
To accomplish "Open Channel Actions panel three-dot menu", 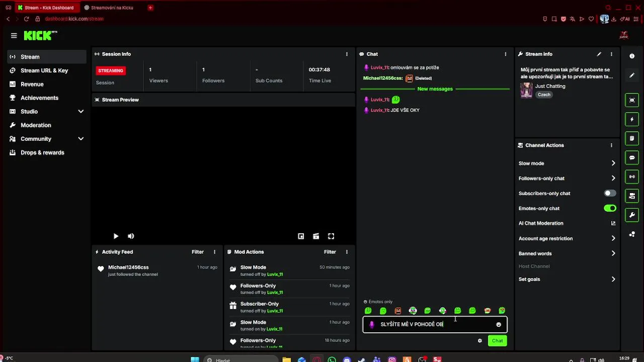I will (x=611, y=145).
